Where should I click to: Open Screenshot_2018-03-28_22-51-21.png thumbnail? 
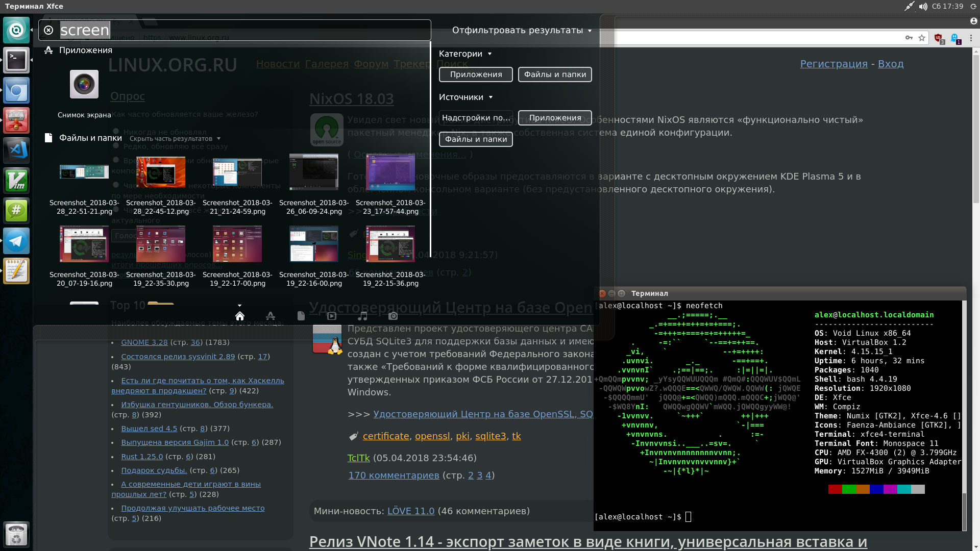point(84,172)
